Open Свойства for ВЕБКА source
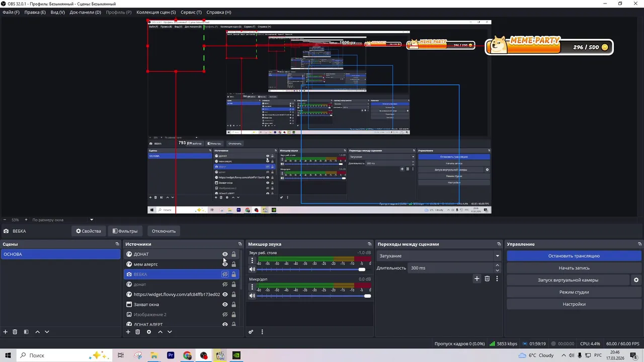This screenshot has height=362, width=644. point(89,231)
